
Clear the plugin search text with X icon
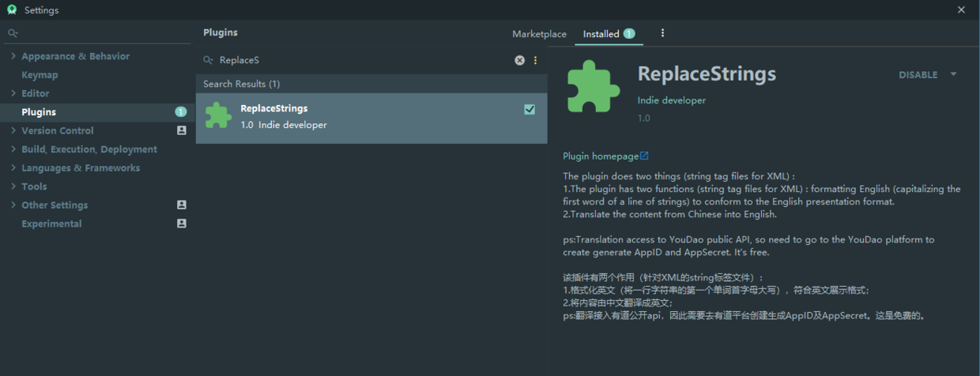(519, 60)
